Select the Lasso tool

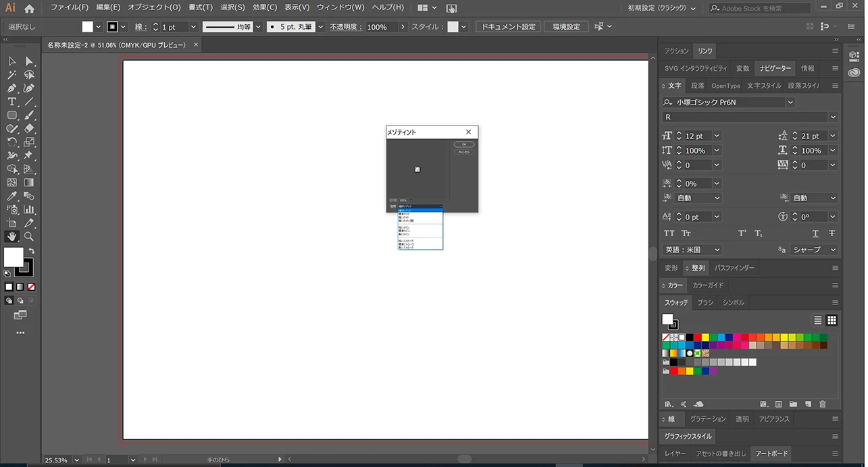pos(29,75)
